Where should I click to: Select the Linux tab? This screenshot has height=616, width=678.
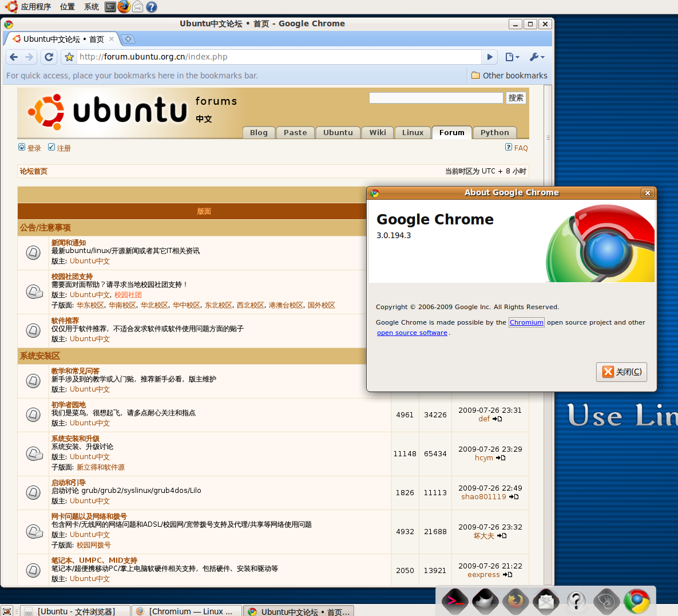click(x=413, y=132)
